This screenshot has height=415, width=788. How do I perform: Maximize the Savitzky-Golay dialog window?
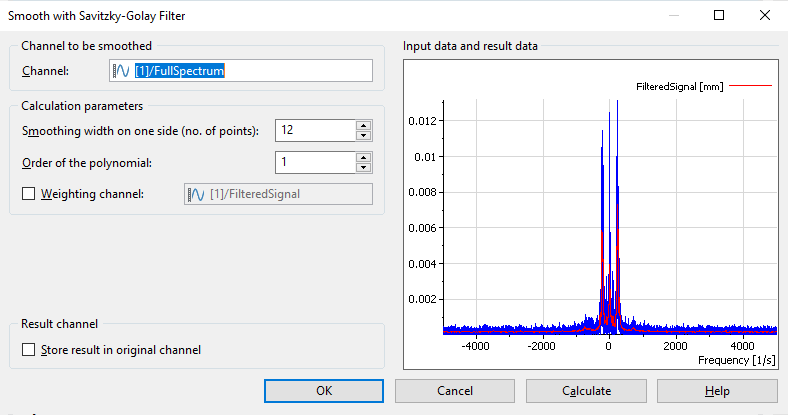(718, 15)
